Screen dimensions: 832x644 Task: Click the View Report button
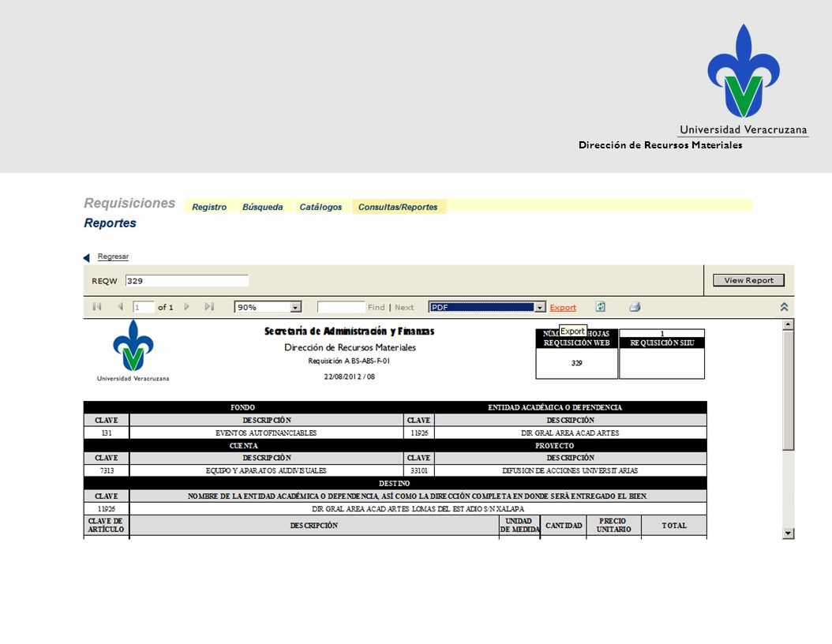click(748, 280)
